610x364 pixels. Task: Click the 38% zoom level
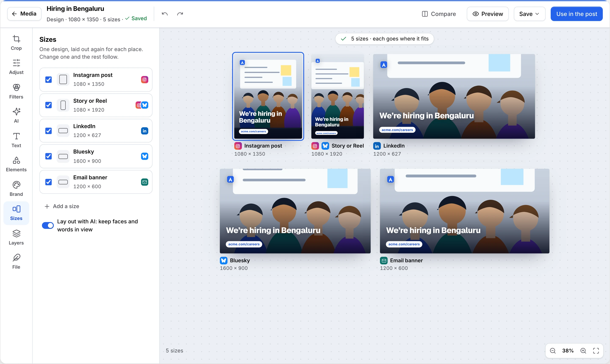pyautogui.click(x=568, y=351)
